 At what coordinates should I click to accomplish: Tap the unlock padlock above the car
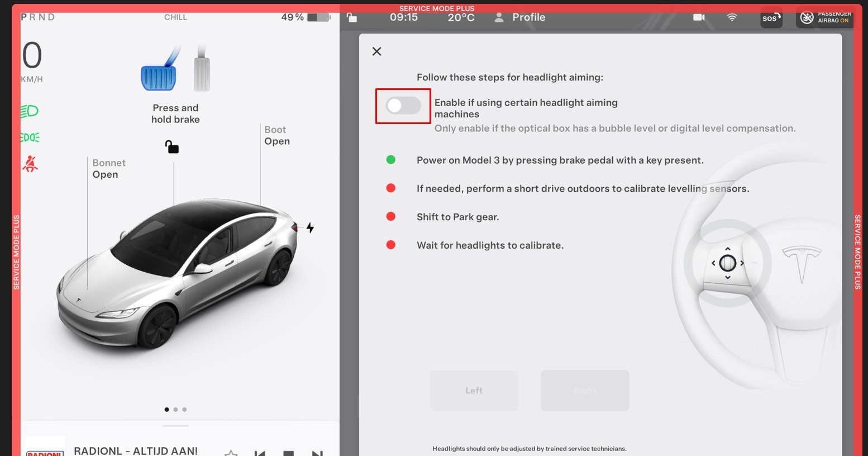(x=172, y=147)
